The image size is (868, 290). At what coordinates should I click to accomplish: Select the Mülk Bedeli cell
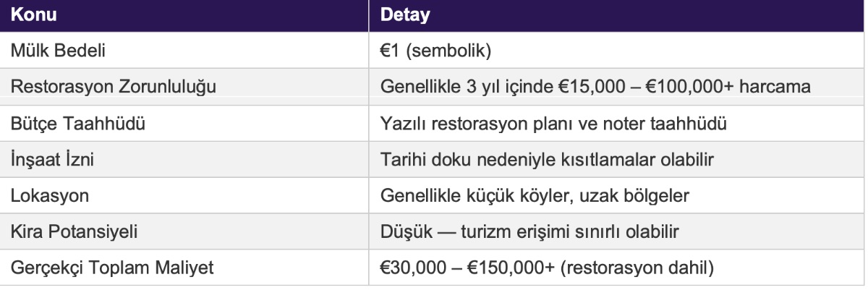click(187, 52)
